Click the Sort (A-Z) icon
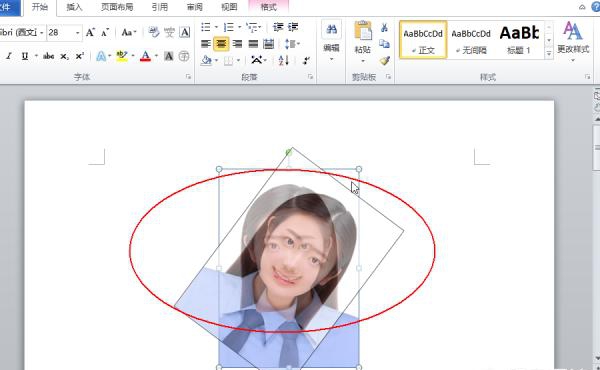Viewport: 600px width, 370px height. pyautogui.click(x=284, y=60)
